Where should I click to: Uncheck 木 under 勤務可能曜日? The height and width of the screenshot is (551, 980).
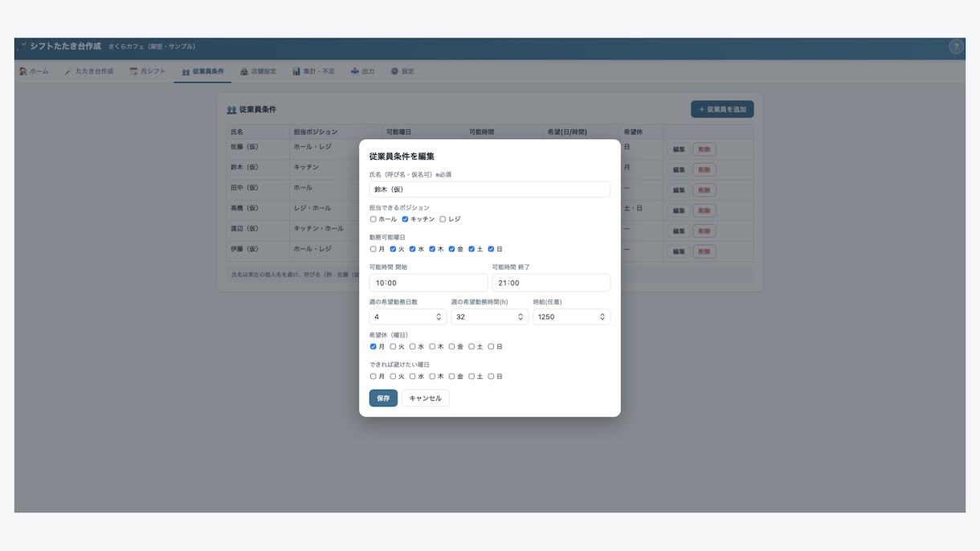432,249
